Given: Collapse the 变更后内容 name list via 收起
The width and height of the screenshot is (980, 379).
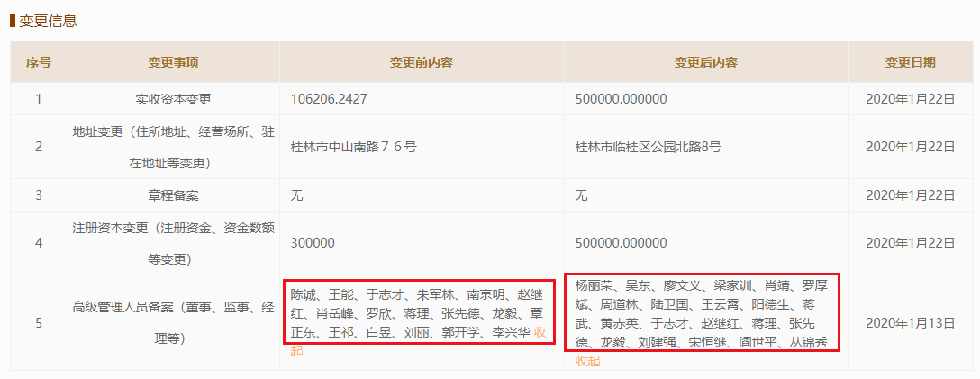Looking at the screenshot, I should coord(587,361).
